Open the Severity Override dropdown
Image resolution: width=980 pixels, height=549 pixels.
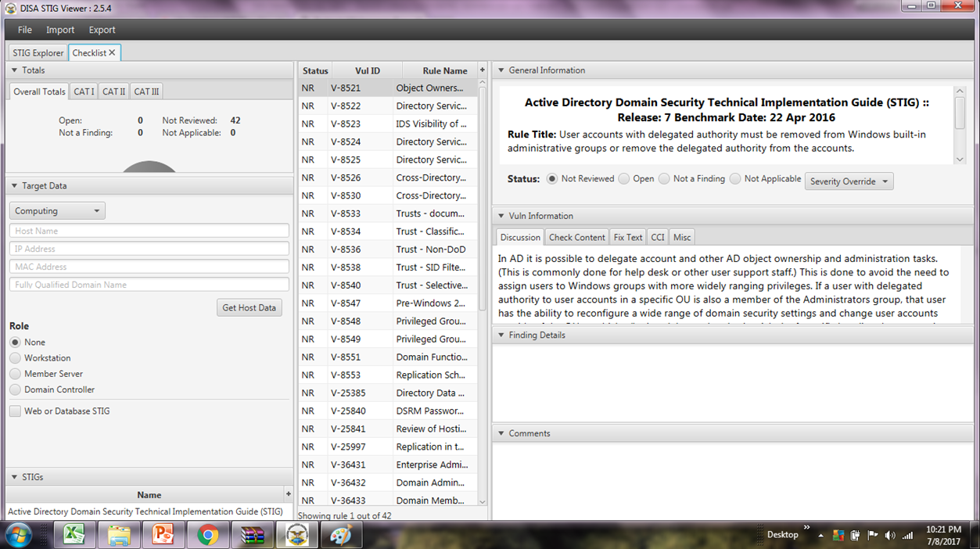[x=849, y=181]
